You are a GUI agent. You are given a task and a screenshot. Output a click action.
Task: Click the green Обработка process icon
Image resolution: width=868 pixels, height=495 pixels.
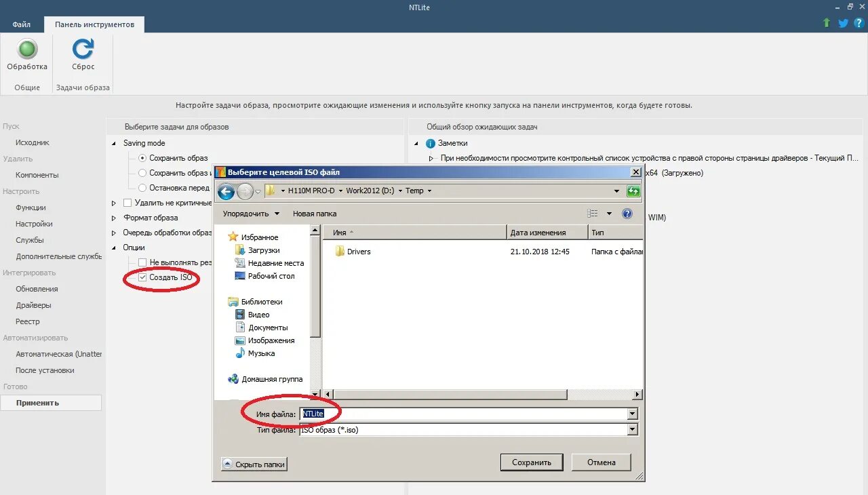tap(27, 49)
